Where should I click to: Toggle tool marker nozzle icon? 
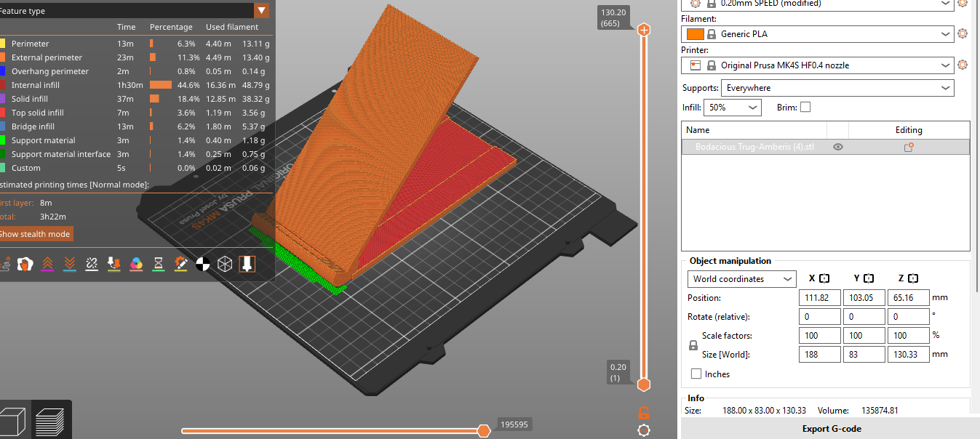coord(247,264)
